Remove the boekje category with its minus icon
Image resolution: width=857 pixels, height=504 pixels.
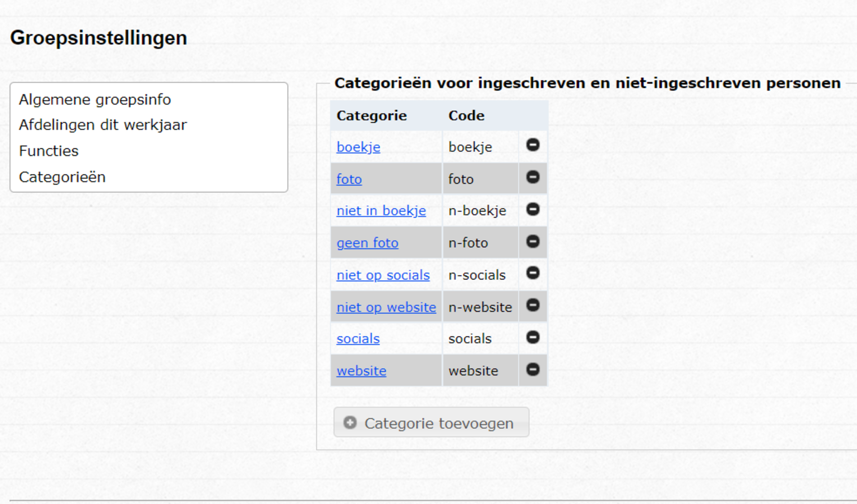tap(533, 145)
